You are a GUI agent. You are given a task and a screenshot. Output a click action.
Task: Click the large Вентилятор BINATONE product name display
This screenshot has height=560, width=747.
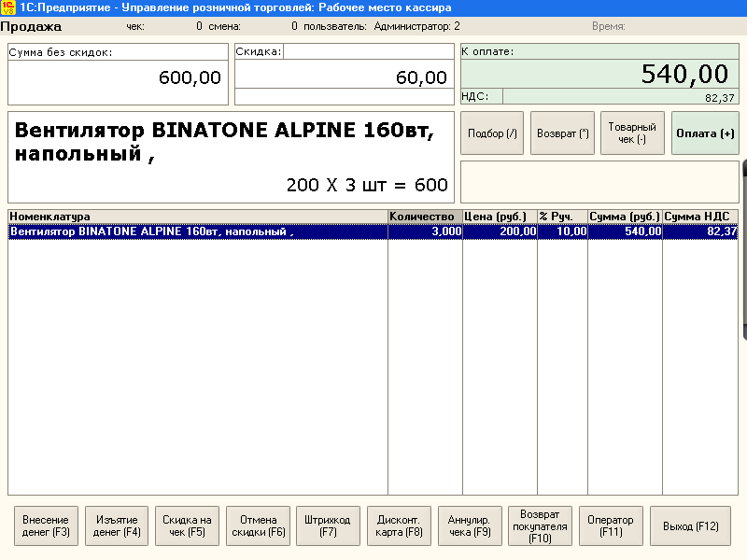coord(224,142)
